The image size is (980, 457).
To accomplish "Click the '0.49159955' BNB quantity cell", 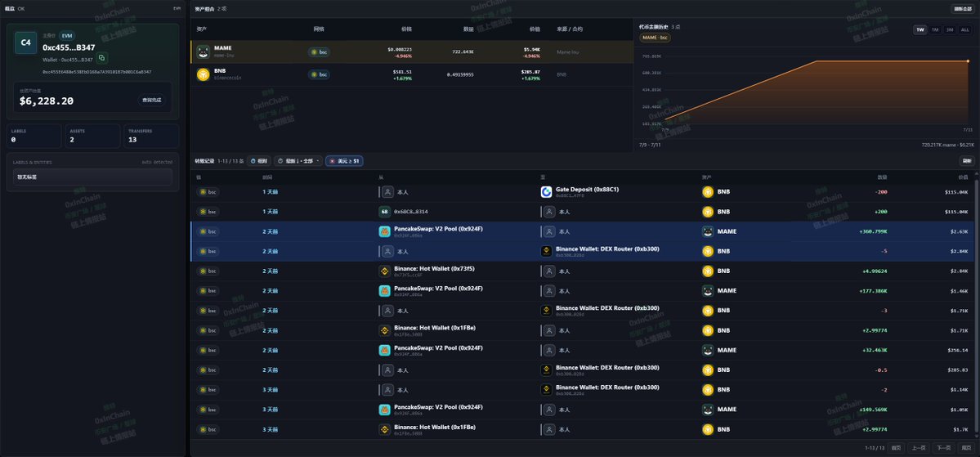I will pyautogui.click(x=461, y=74).
